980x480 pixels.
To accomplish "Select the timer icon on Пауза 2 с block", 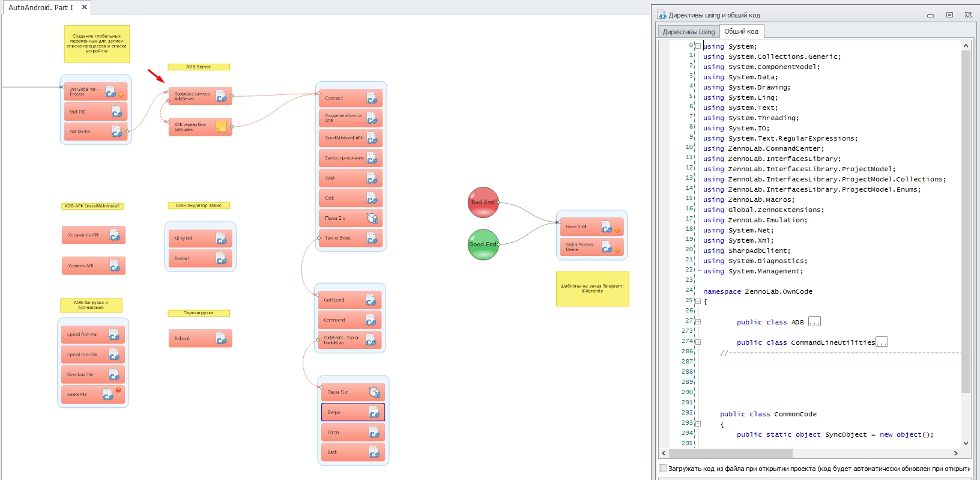I will coord(372,218).
